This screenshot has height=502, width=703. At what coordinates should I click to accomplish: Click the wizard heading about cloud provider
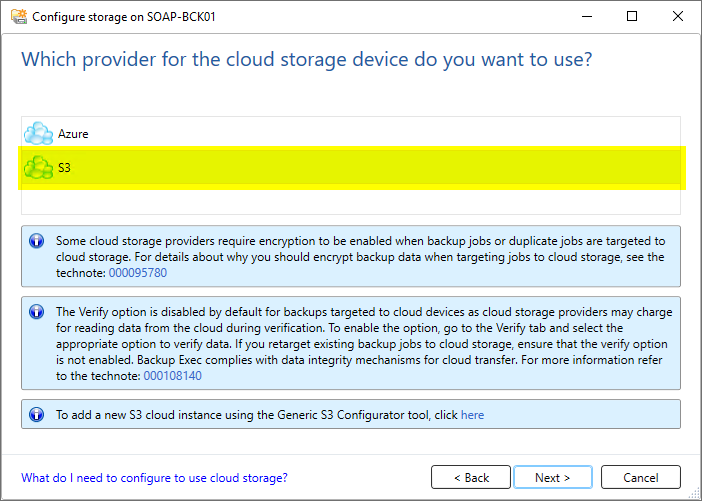click(x=307, y=59)
